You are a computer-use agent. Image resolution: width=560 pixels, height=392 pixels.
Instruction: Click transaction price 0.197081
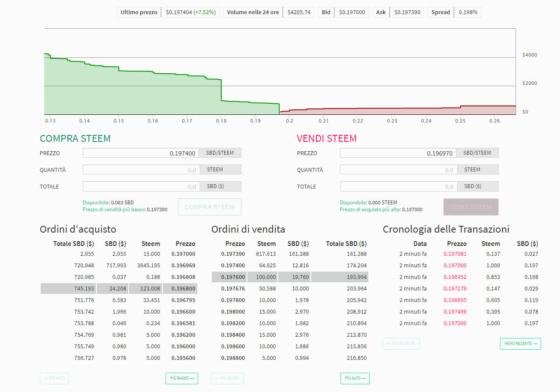point(455,254)
